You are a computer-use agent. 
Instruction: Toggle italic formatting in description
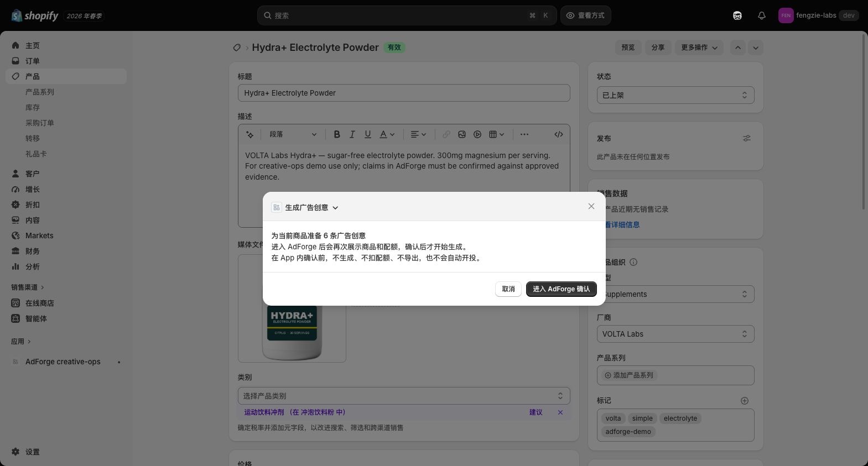click(352, 134)
